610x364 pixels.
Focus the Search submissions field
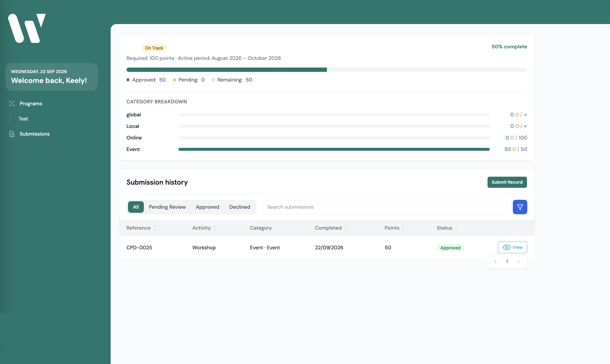coord(385,207)
